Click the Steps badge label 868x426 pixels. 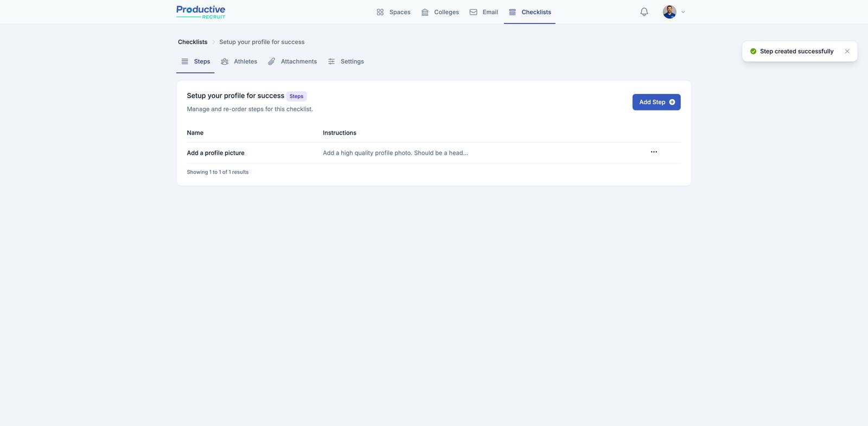(296, 97)
